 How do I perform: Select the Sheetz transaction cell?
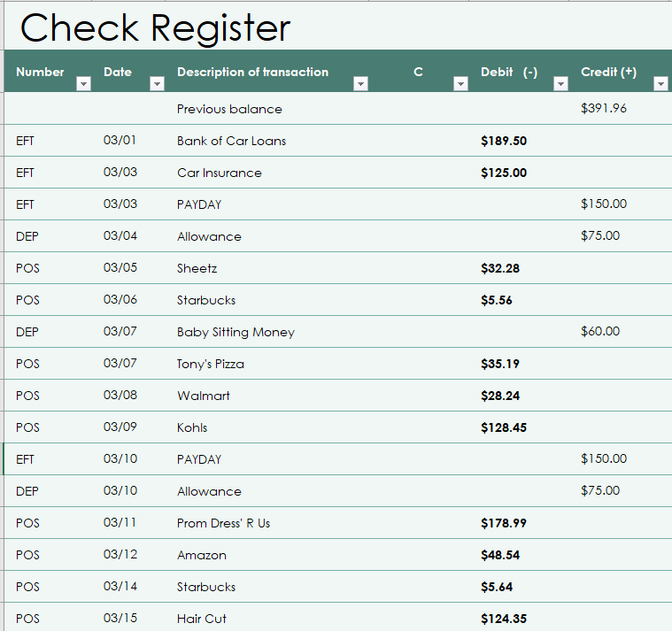pos(197,268)
